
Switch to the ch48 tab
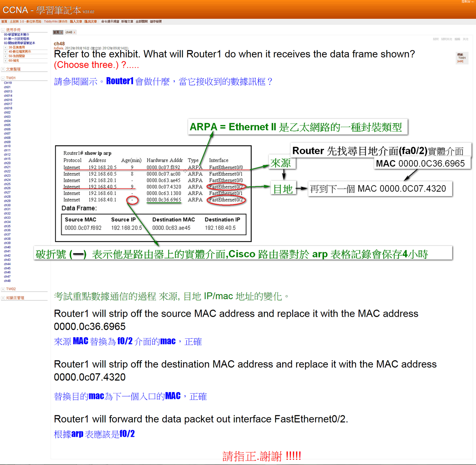(69, 32)
